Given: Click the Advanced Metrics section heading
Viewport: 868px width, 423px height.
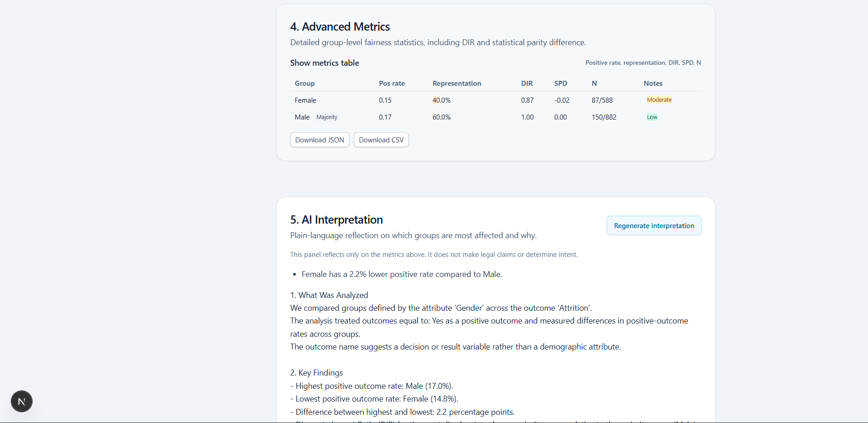Looking at the screenshot, I should (x=340, y=27).
